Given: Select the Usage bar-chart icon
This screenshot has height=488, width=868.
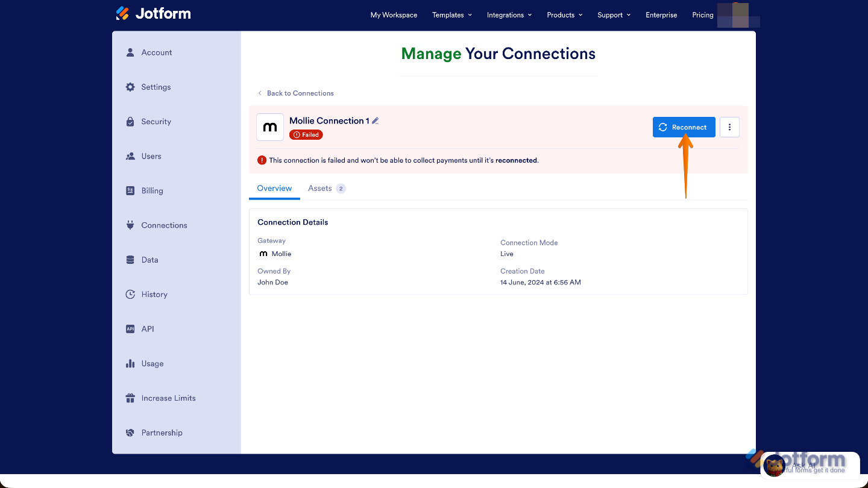Looking at the screenshot, I should pos(130,363).
